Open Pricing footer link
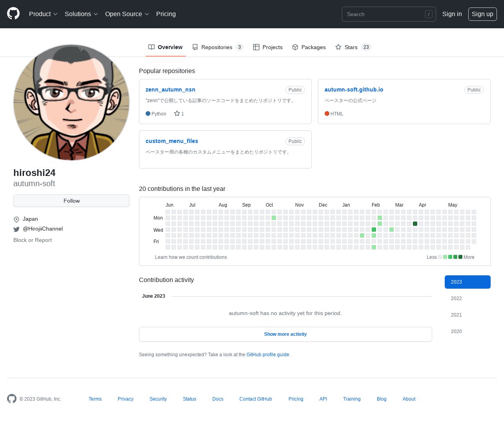 (296, 399)
